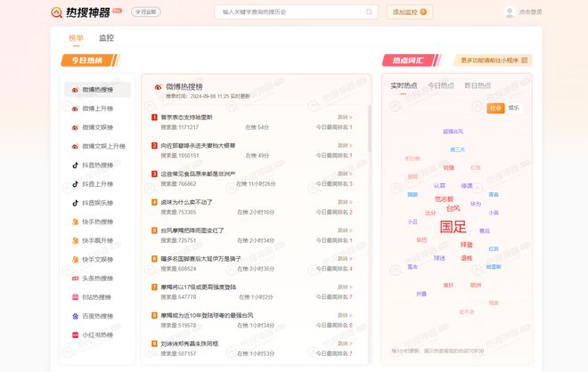
Task: Click the 华为 word in cloud
Action: click(x=476, y=204)
